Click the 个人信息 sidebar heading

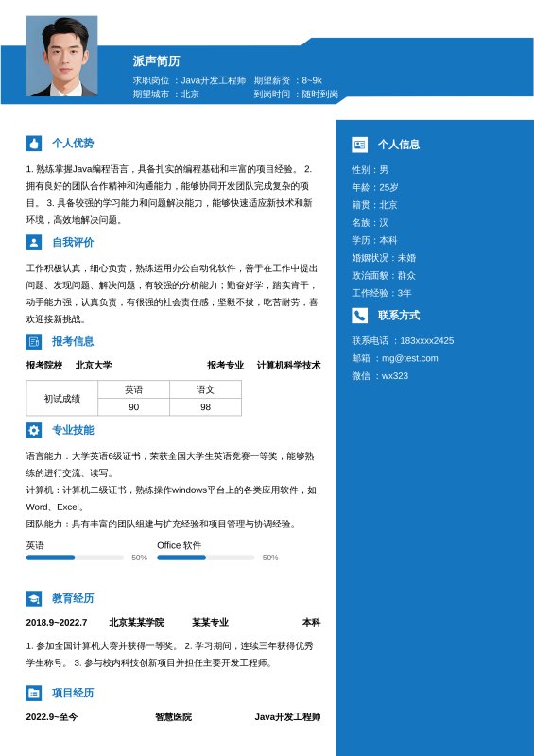coord(399,145)
